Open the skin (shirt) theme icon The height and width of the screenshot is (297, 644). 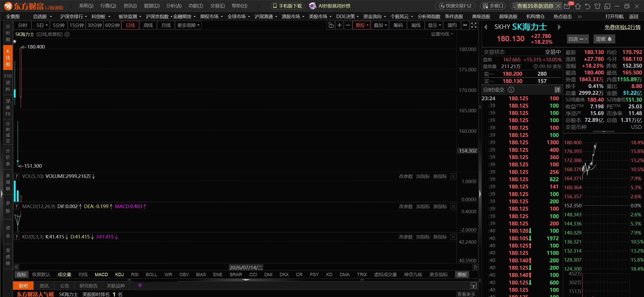(x=597, y=6)
